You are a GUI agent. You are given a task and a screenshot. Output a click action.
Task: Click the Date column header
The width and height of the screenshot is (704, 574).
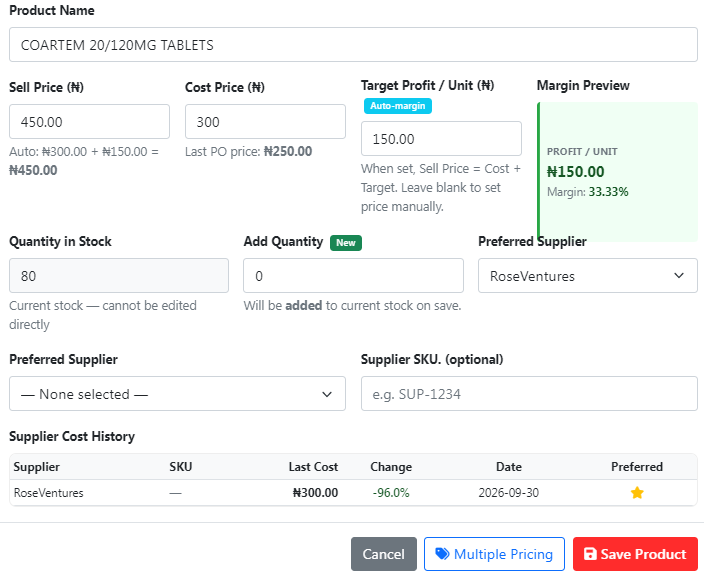509,467
